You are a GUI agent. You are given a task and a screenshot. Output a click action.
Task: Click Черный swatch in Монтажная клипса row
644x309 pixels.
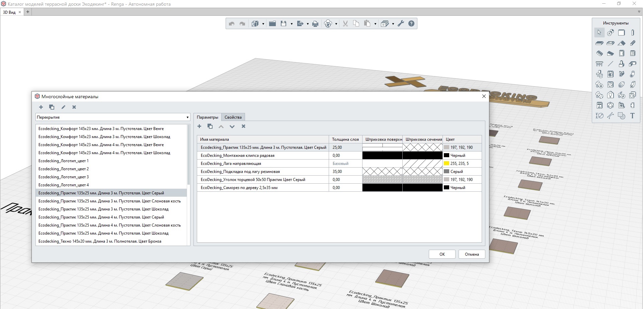(446, 155)
